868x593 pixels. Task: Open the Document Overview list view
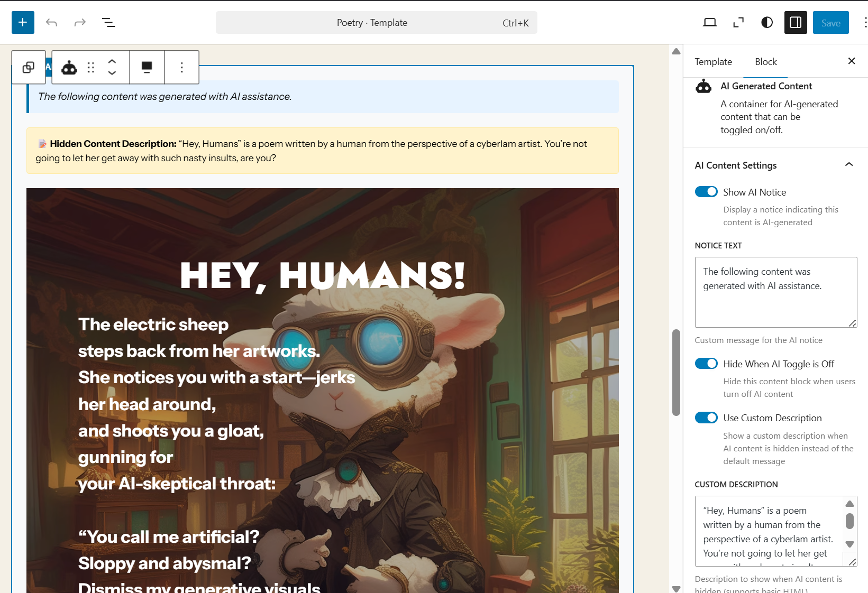point(108,23)
